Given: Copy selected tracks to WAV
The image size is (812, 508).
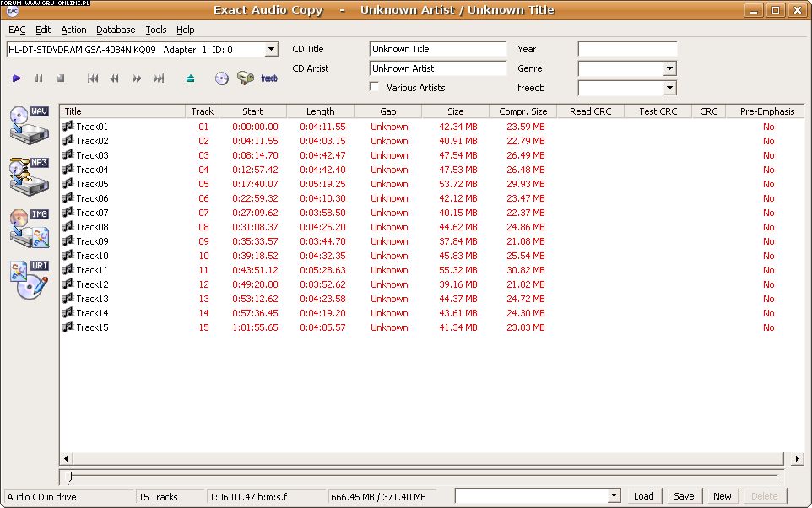Looking at the screenshot, I should click(x=30, y=125).
